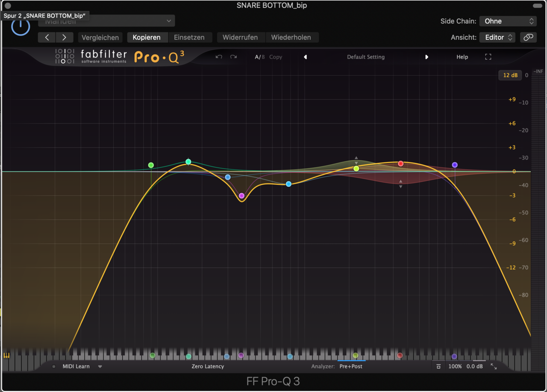The image size is (547, 392).
Task: Toggle the MIDI Learn indicator
Action: (x=54, y=366)
